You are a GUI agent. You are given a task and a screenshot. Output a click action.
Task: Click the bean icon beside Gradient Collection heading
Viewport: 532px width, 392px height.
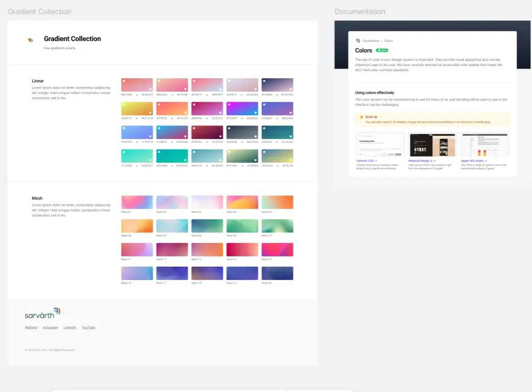coord(30,40)
